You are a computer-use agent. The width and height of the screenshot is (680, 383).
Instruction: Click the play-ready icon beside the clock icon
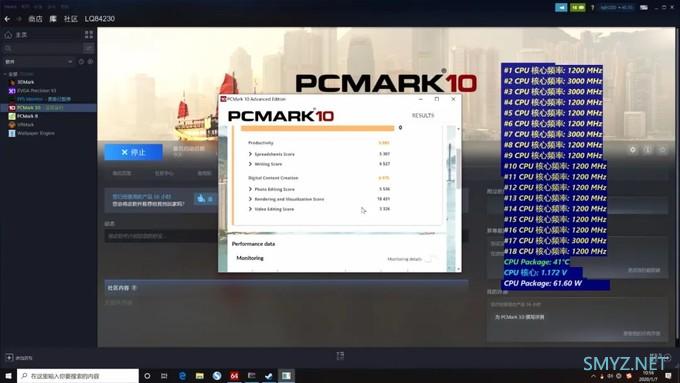tap(90, 62)
